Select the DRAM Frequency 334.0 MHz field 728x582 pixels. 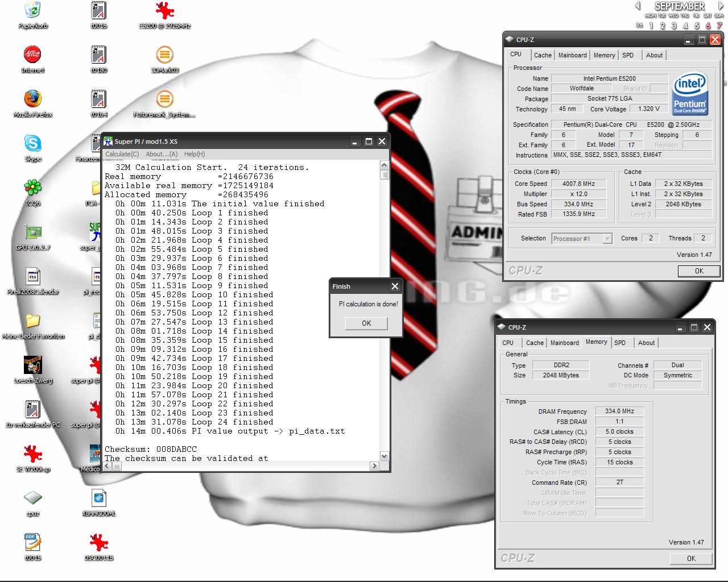pos(619,411)
